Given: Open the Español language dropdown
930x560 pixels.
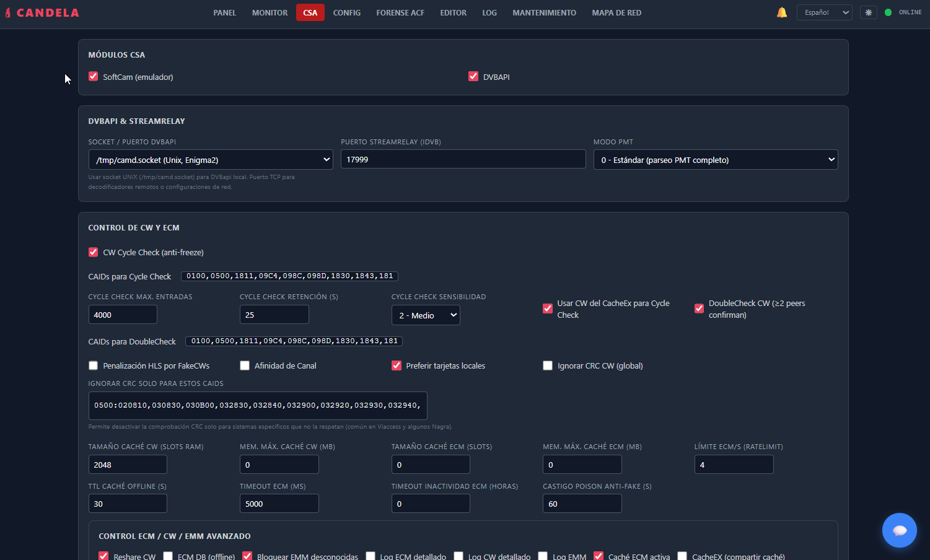Looking at the screenshot, I should click(x=825, y=12).
